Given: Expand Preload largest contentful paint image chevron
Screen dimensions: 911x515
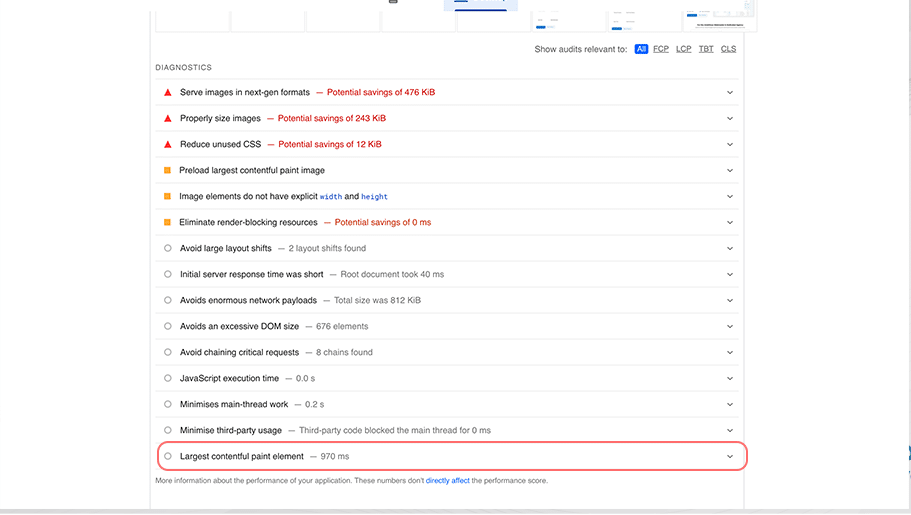Looking at the screenshot, I should click(730, 170).
